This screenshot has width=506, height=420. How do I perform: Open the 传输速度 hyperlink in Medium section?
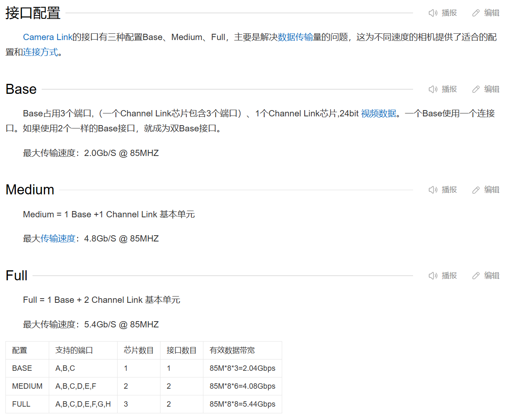pyautogui.click(x=58, y=239)
